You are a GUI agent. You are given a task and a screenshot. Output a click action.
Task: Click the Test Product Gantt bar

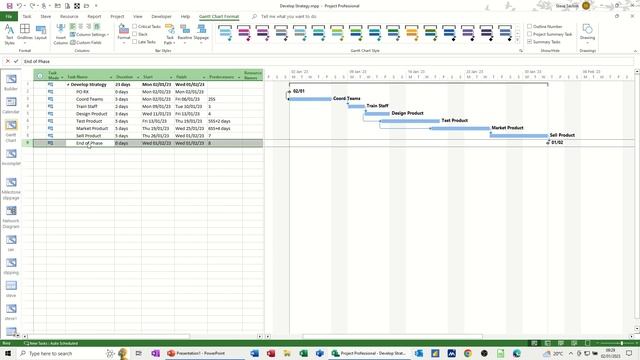[x=410, y=121]
